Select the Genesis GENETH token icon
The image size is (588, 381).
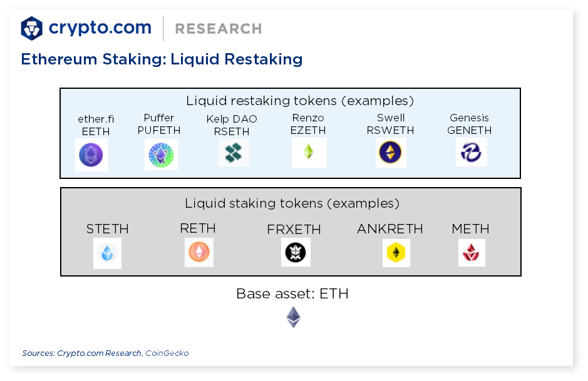coord(471,153)
